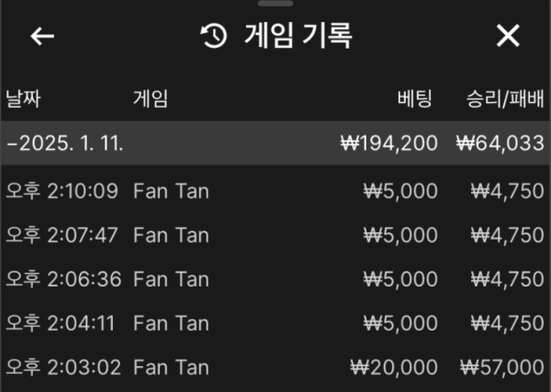
Task: Select the 베팅 column header
Action: click(415, 99)
